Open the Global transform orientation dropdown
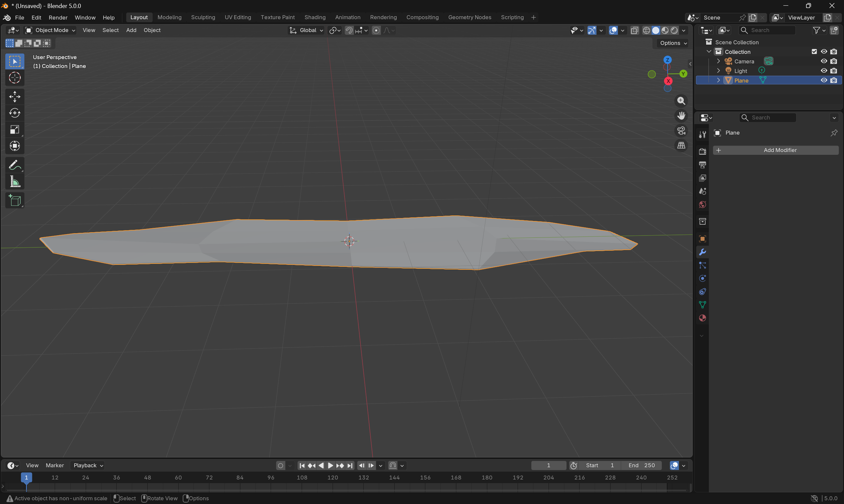This screenshot has width=844, height=504. [x=306, y=30]
